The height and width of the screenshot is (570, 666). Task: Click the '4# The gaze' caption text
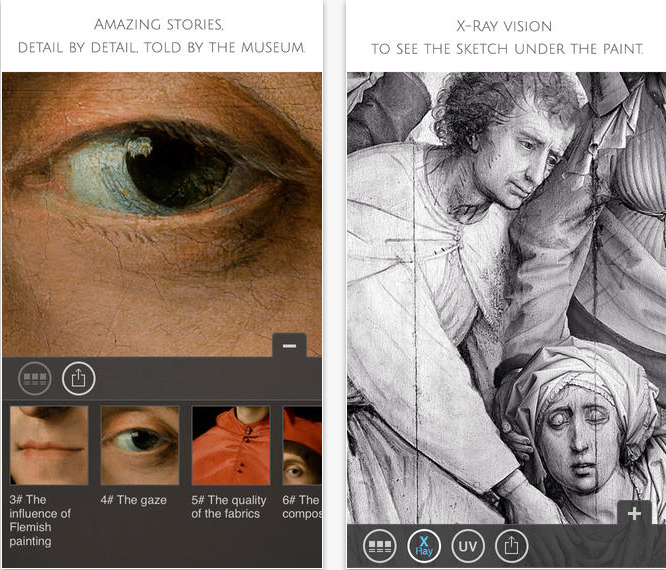point(133,500)
